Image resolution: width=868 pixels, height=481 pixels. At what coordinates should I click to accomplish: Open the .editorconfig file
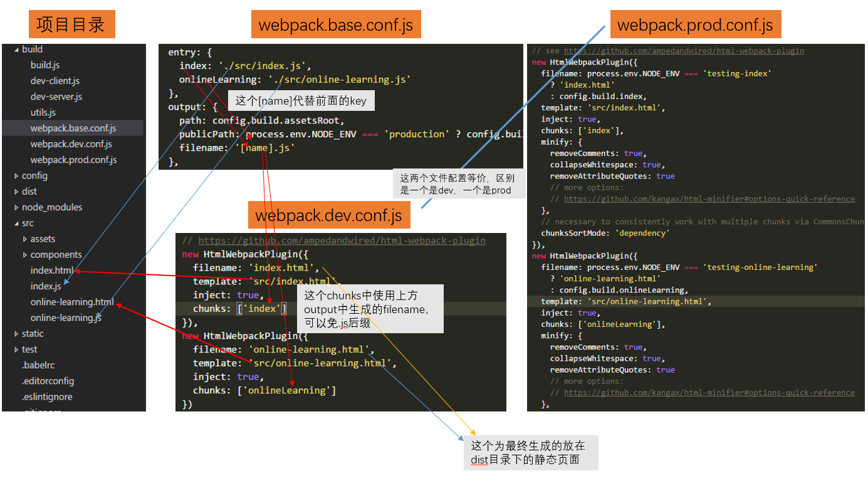[x=48, y=381]
